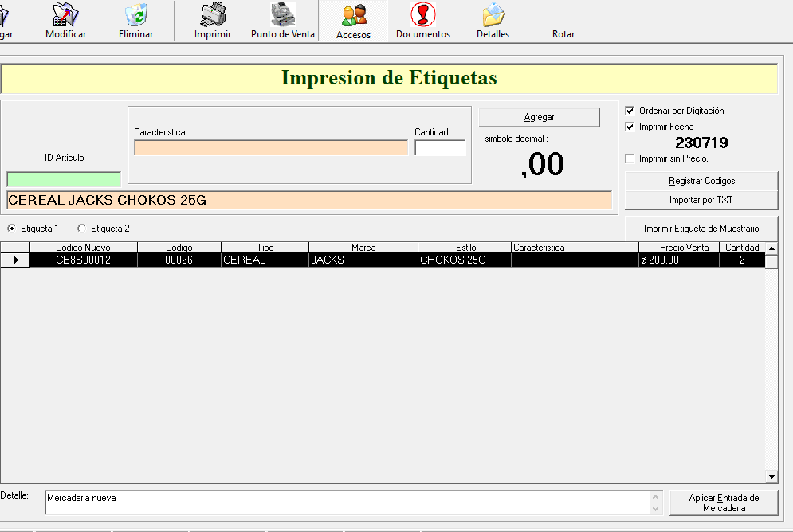793x532 pixels.
Task: Click Importar por TXT button
Action: (701, 200)
